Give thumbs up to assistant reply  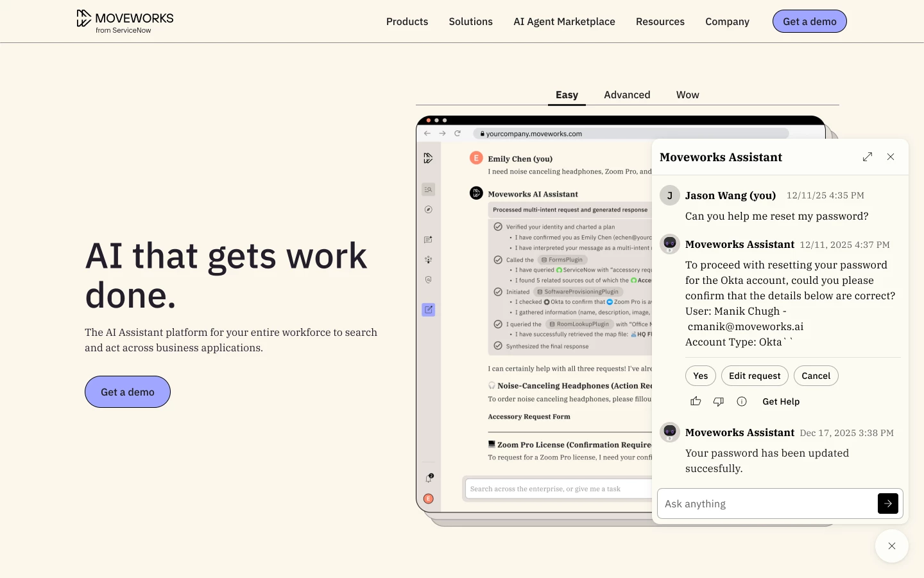pos(696,401)
